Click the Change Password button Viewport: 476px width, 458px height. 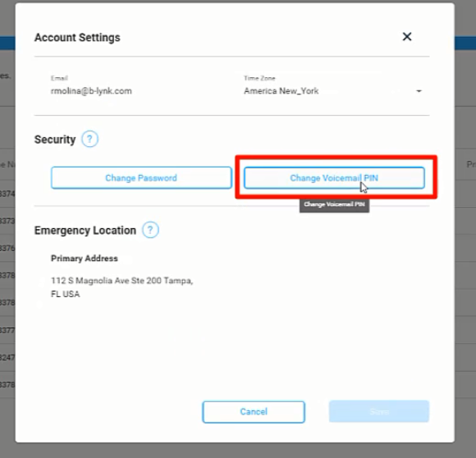141,178
